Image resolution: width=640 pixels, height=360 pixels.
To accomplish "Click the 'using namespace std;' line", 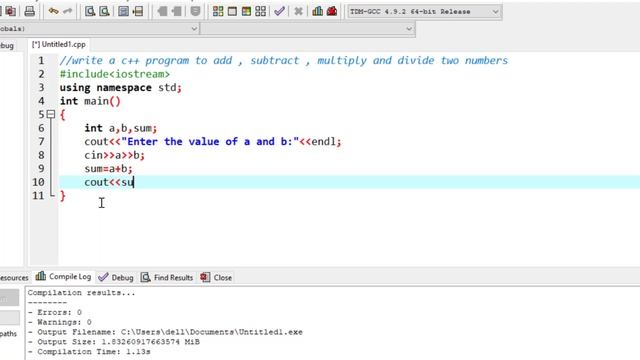I will point(120,87).
